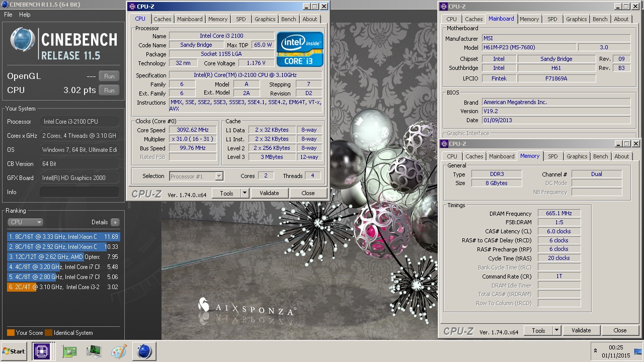Open About tab in main CPU-Z
Screen dimensions: 644x362
point(310,19)
